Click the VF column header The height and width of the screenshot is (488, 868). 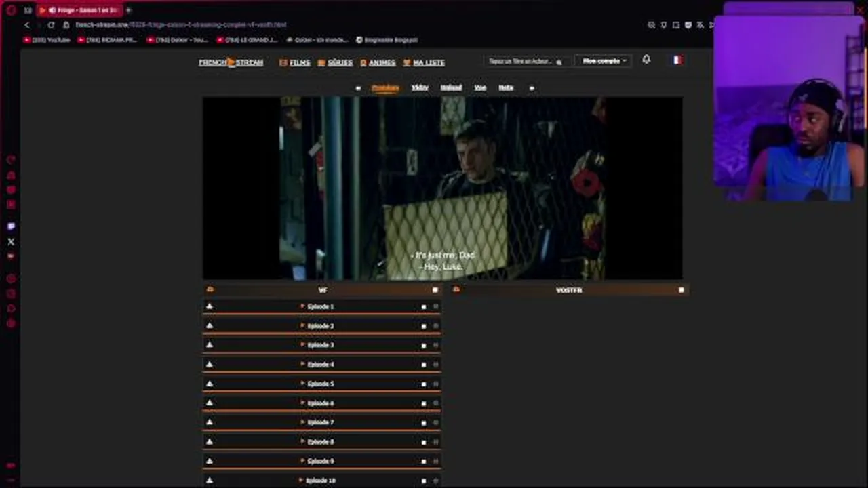pos(323,290)
